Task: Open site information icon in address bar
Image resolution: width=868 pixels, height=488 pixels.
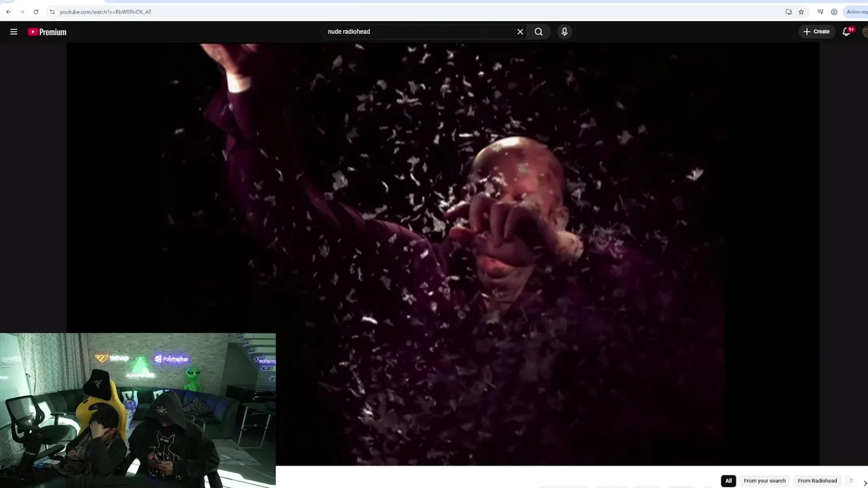Action: [x=52, y=12]
